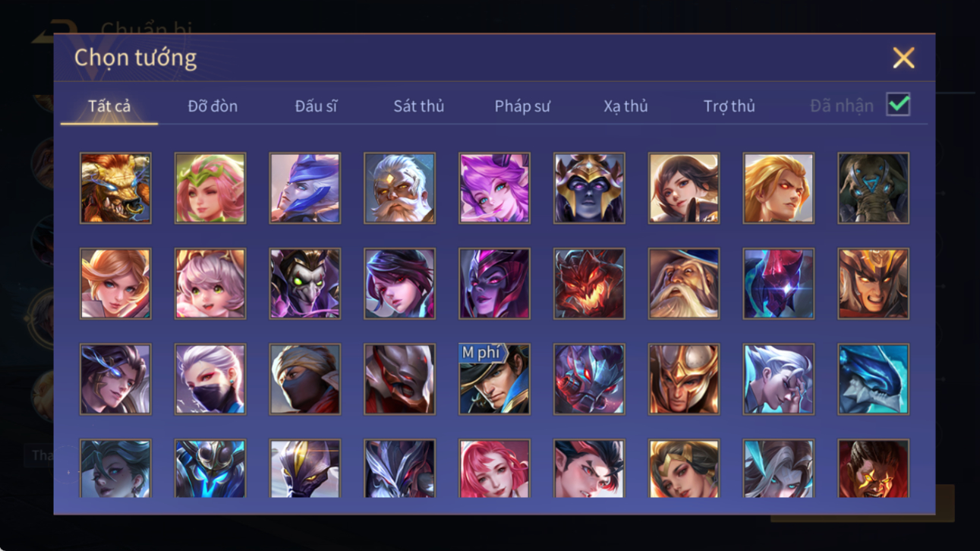Screen dimensions: 980x551
Task: Choose the blue ice shark hero portrait
Action: [x=873, y=379]
